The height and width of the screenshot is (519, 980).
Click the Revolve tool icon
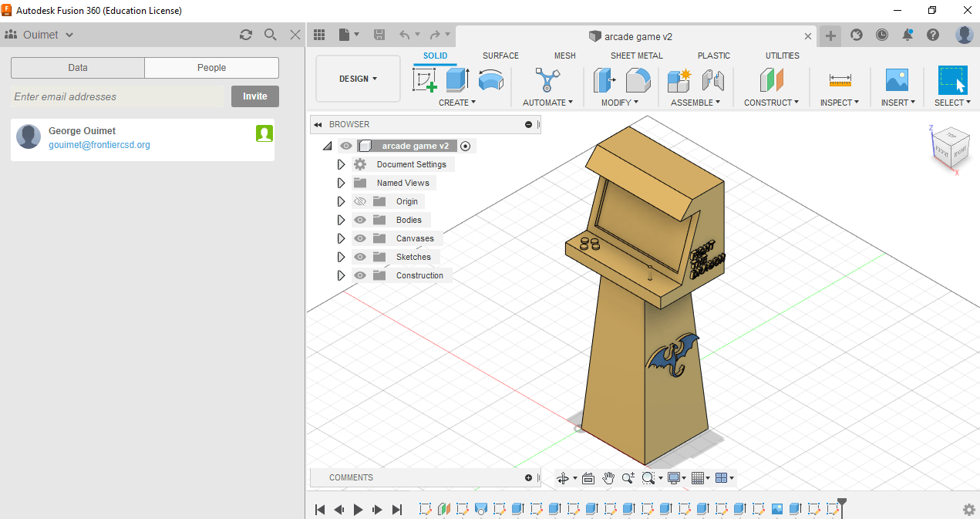tap(490, 80)
